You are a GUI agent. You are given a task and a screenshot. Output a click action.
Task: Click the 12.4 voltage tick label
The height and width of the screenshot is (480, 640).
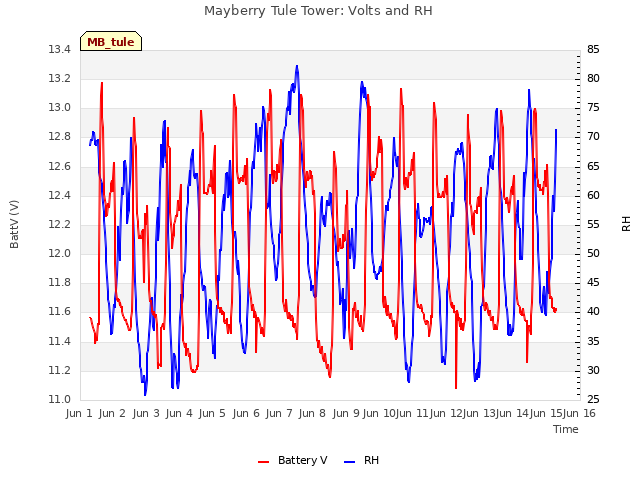point(60,196)
